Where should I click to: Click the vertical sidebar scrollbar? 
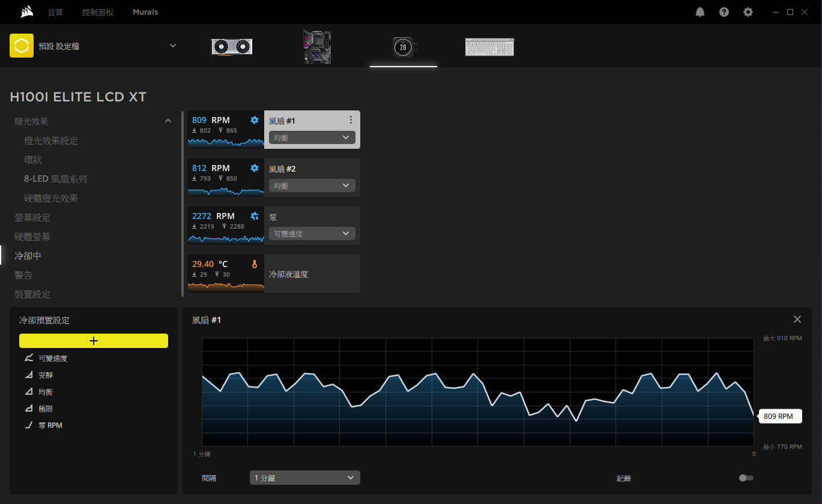point(183,204)
